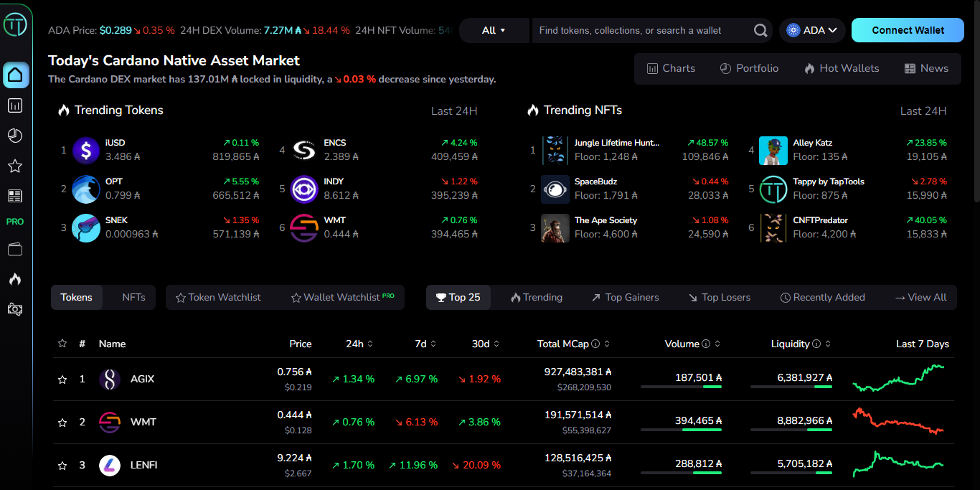Open the Token Watchlist
The image size is (980, 490).
(x=218, y=297)
